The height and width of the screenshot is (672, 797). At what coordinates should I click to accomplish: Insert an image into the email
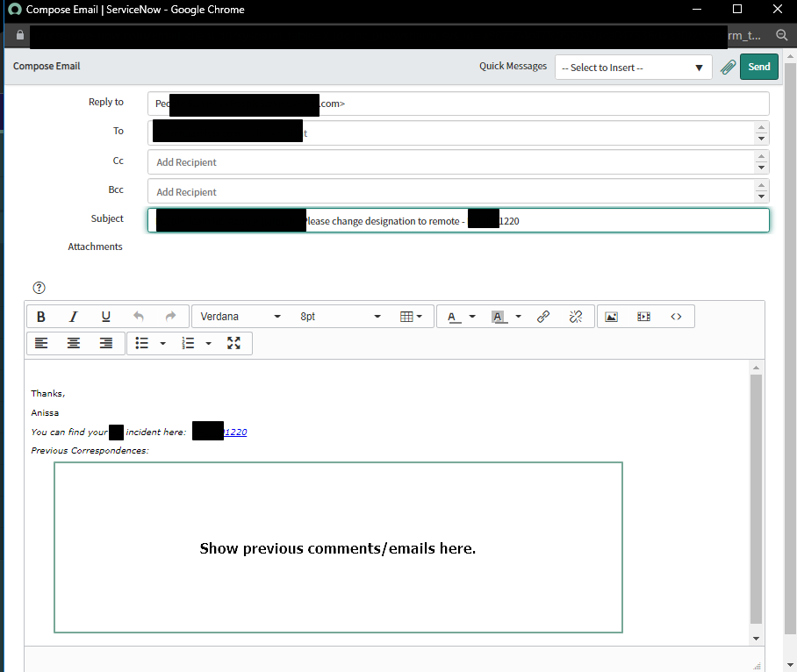click(612, 317)
